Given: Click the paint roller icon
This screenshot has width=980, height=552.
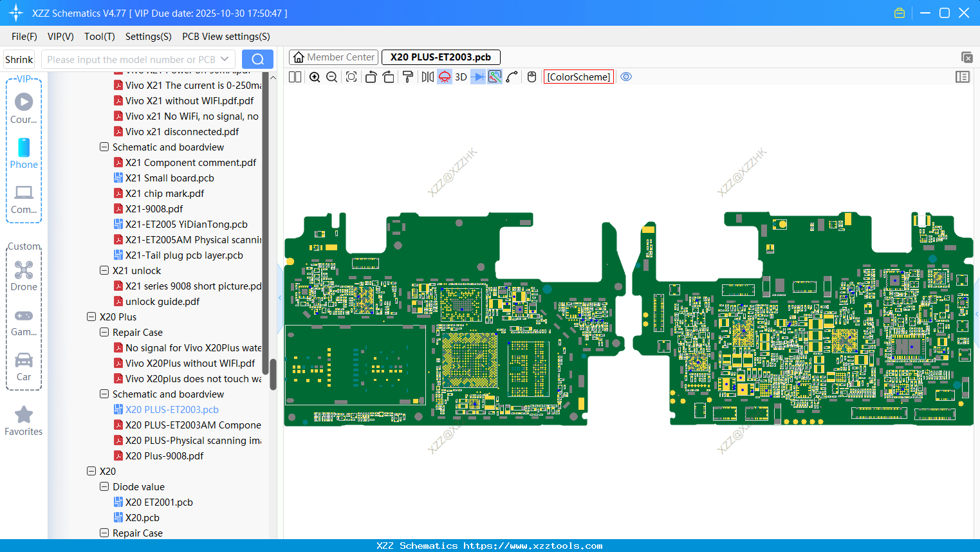Looking at the screenshot, I should (x=408, y=77).
